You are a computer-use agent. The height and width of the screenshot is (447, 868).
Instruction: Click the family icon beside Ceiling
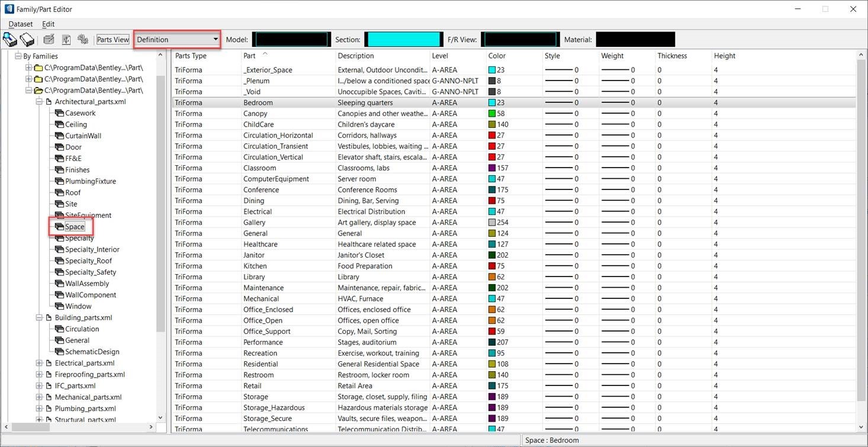[59, 124]
